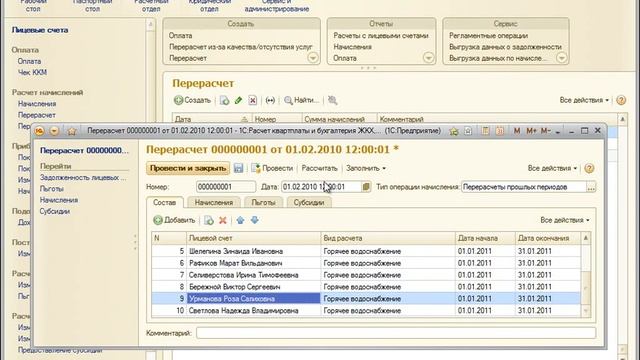Open 'Все действия' menu in the background list toolbar

(584, 100)
